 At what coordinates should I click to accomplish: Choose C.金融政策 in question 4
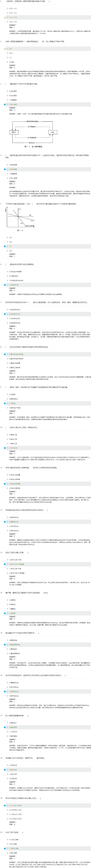(13, 173)
